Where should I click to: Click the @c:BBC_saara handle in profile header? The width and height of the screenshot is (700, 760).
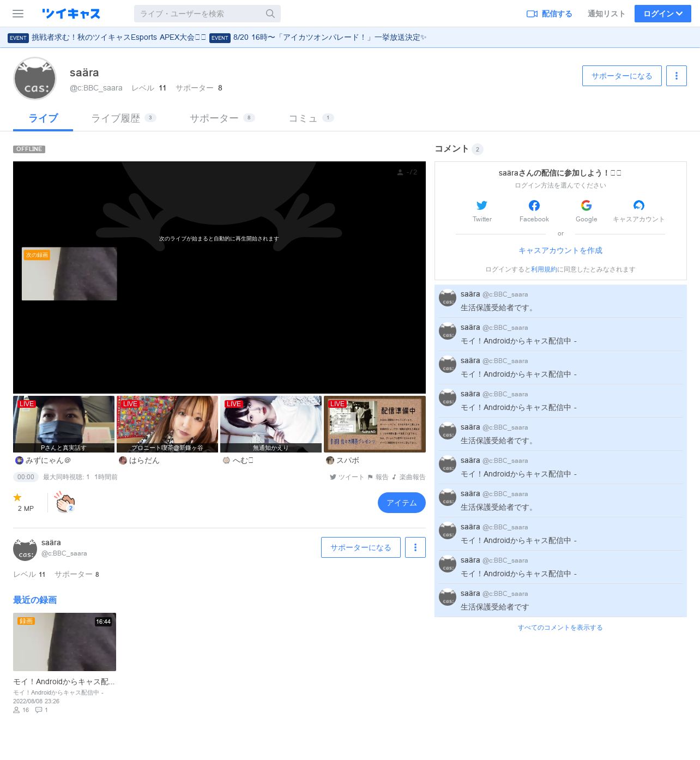tap(96, 88)
